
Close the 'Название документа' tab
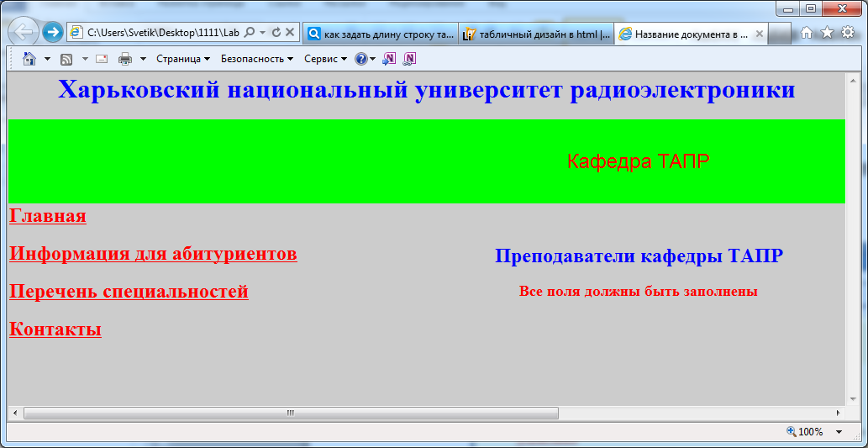pos(760,34)
